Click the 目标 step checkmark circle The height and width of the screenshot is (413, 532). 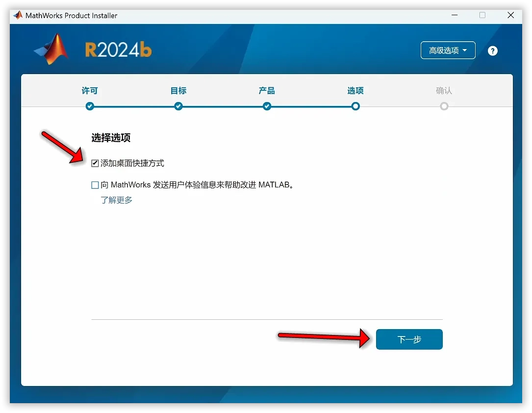click(x=178, y=106)
